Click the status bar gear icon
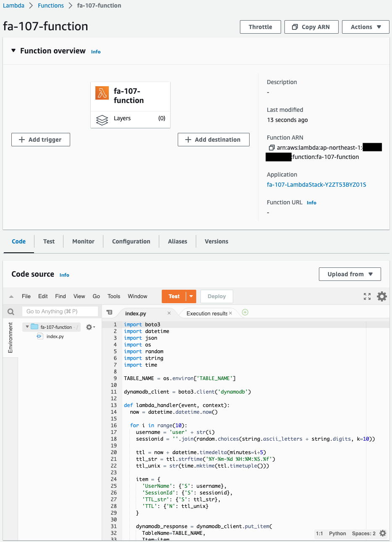 click(383, 533)
